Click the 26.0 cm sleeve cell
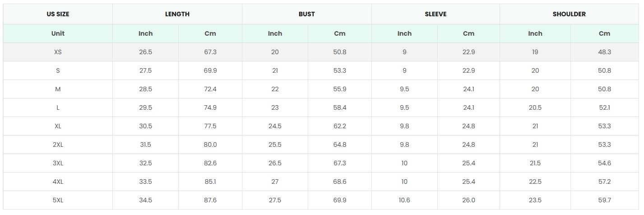Screen dimensions: 644x215 (468, 200)
